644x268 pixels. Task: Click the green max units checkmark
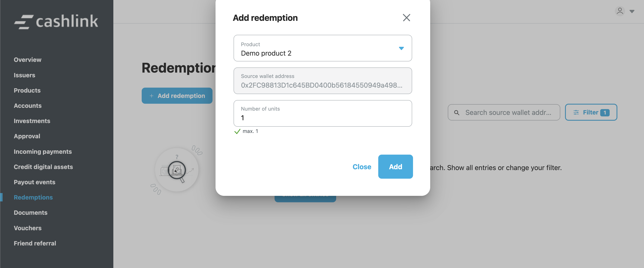(237, 131)
